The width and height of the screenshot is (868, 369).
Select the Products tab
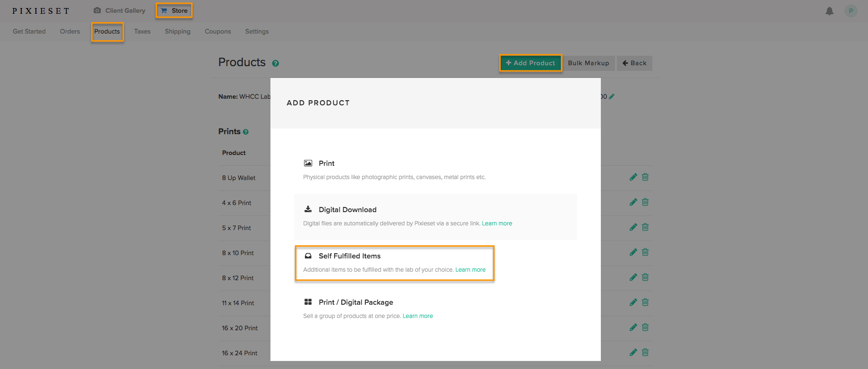pos(107,32)
